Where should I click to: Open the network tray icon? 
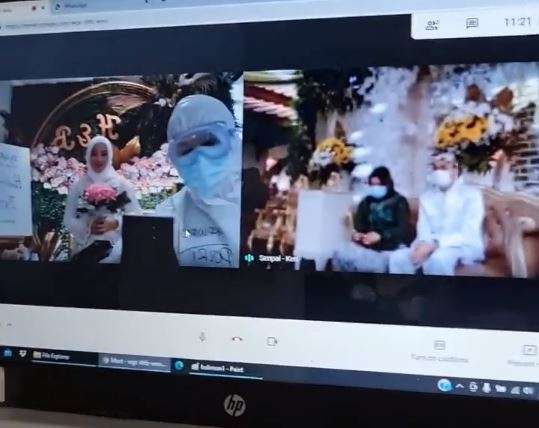coord(515,390)
